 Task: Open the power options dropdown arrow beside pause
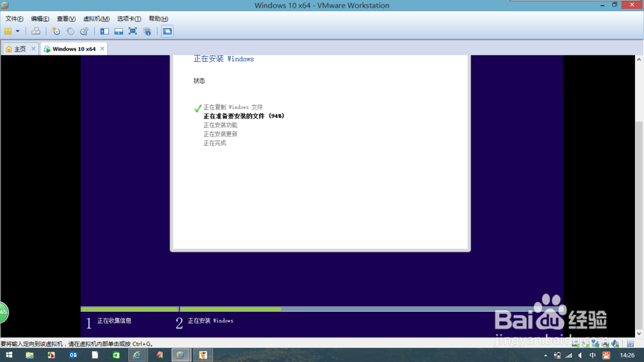[x=17, y=31]
